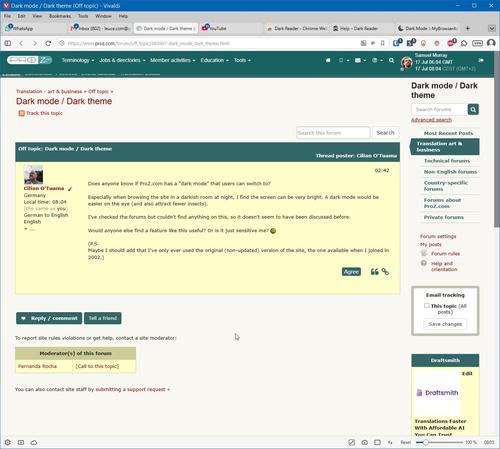This screenshot has width=500, height=449.
Task: Click the Search button beside the forum field
Action: [385, 133]
